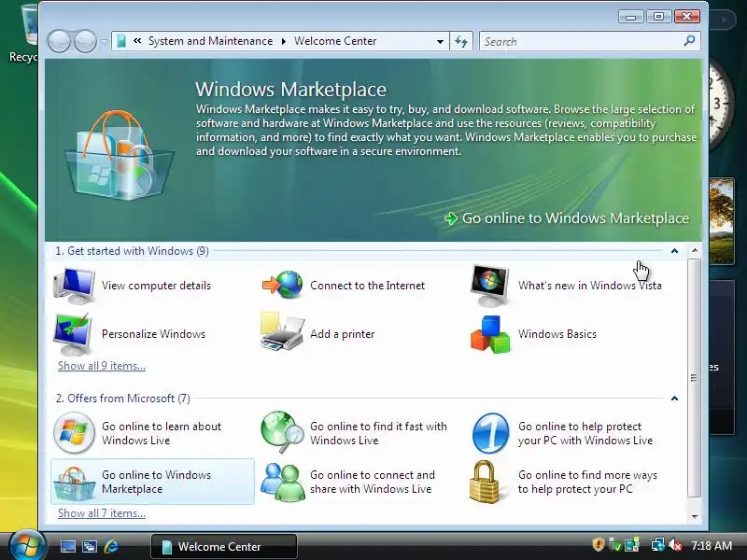Click the sidebar clock gadget
747x560 pixels.
719,104
